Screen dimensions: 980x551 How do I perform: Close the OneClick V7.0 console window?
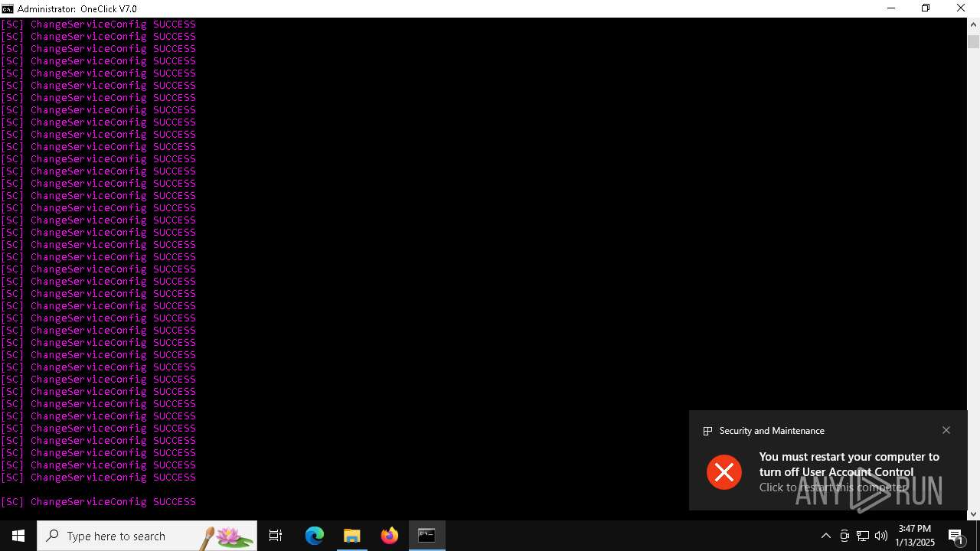(x=961, y=8)
